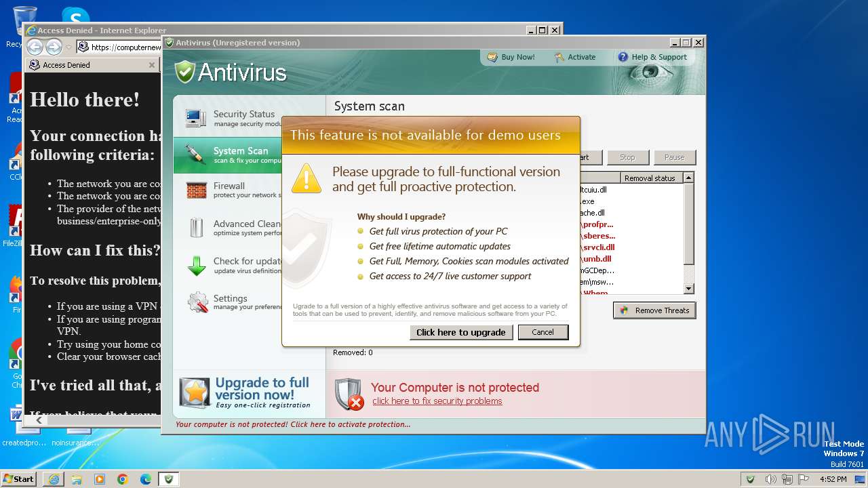Click the antivirus shield tray icon
This screenshot has width=868, height=488.
click(x=750, y=479)
